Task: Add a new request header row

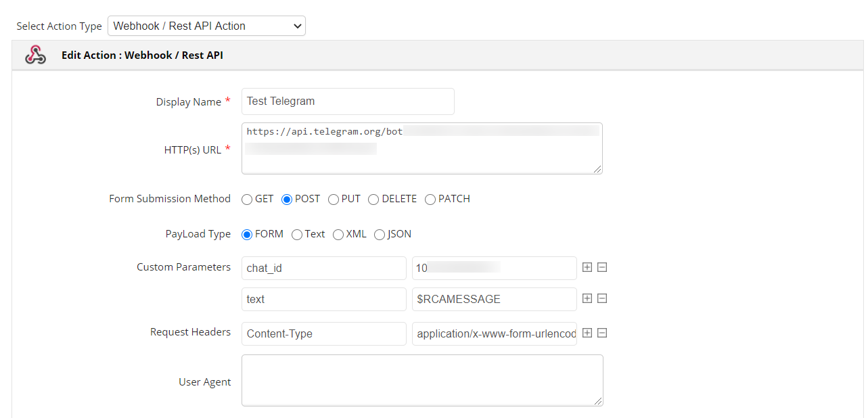Action: point(587,333)
